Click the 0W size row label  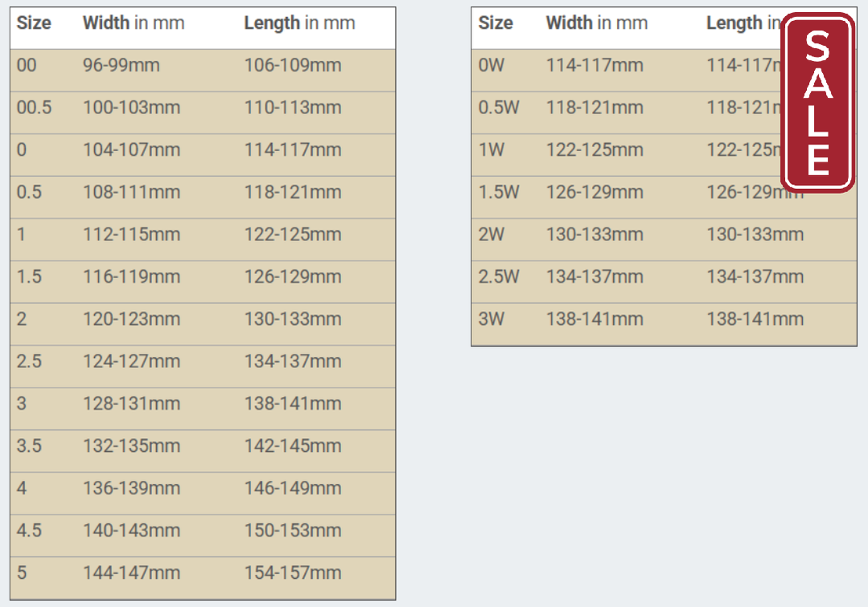point(492,65)
